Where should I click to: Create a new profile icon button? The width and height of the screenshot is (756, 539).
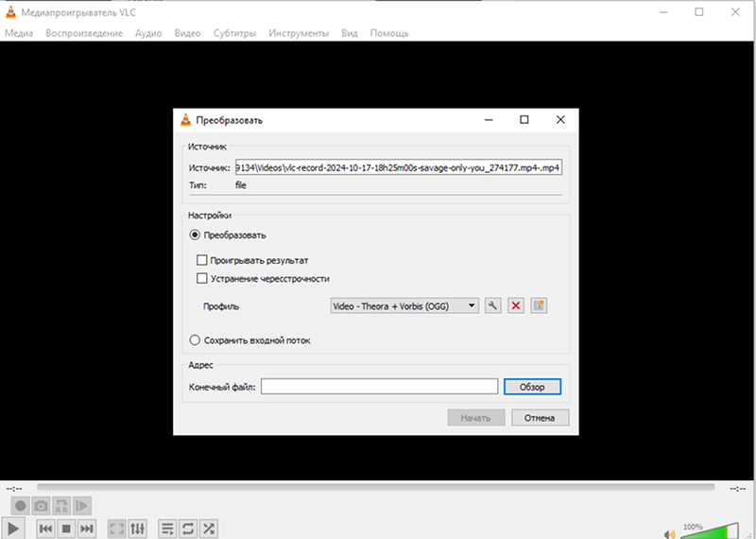[539, 305]
